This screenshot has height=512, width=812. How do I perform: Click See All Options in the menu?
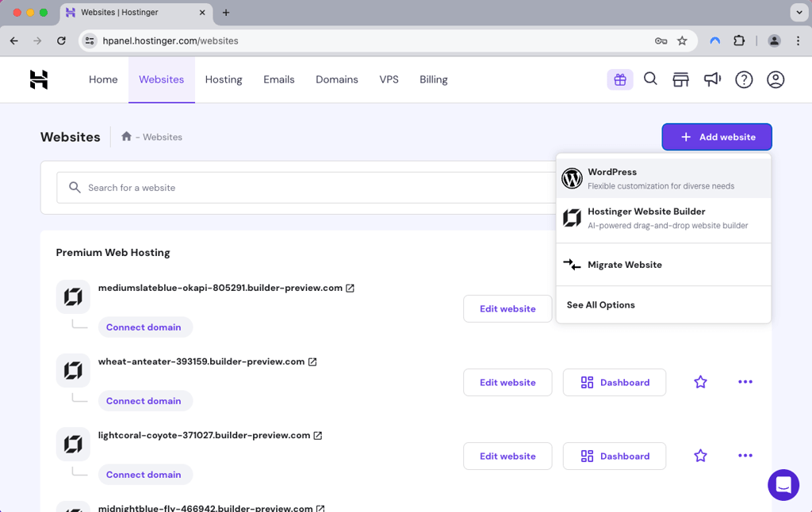(664, 305)
